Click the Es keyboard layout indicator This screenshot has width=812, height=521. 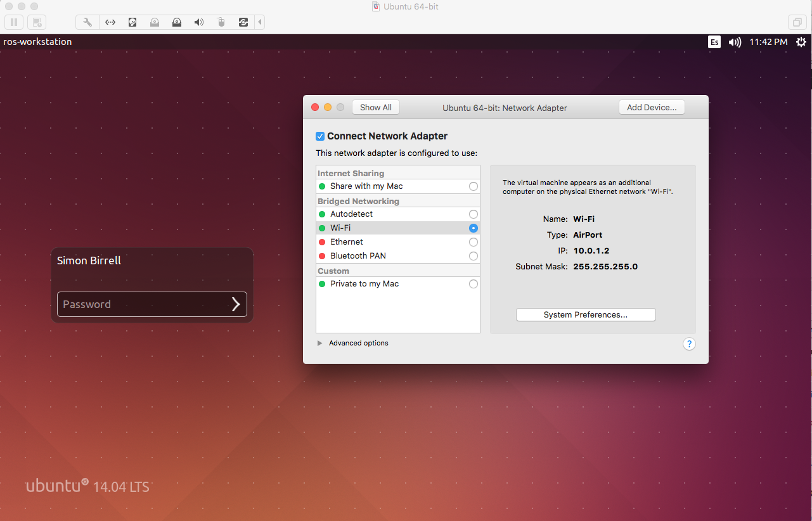click(x=714, y=42)
